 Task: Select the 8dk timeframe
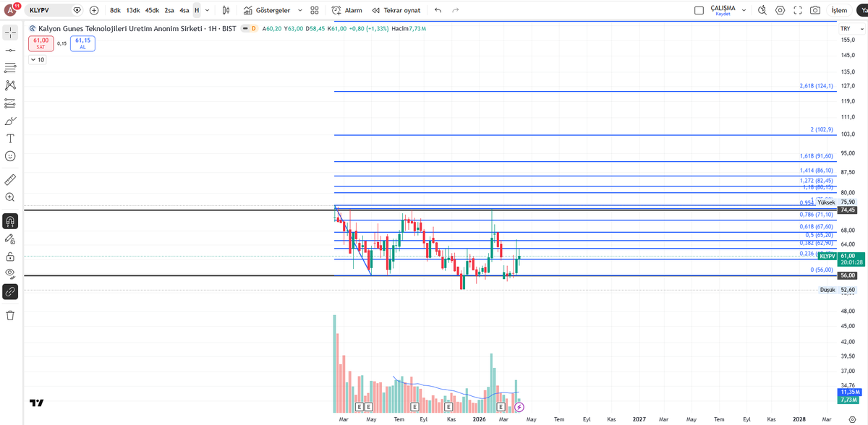click(x=115, y=10)
